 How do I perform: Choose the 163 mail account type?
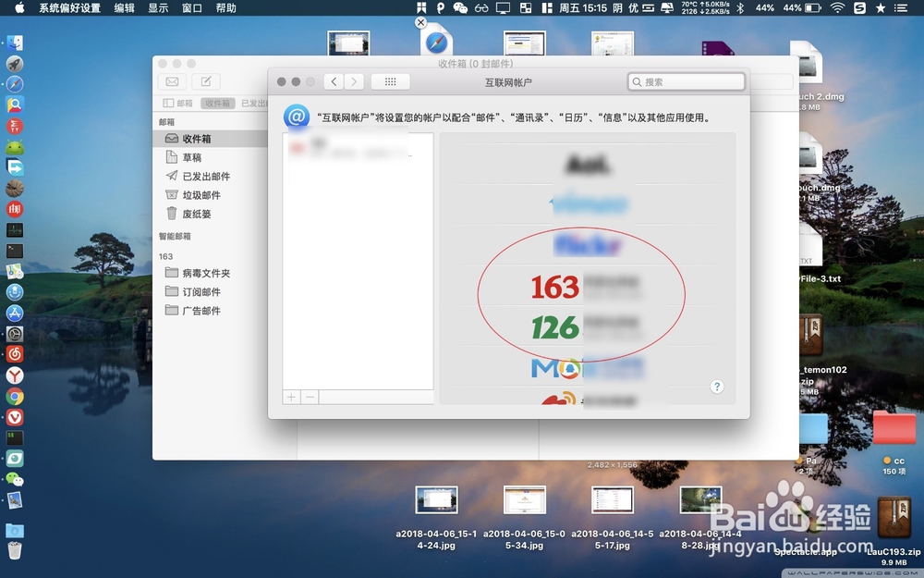587,286
